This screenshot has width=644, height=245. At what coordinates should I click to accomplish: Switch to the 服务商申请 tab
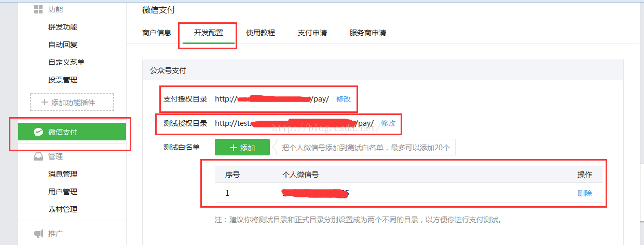(368, 33)
